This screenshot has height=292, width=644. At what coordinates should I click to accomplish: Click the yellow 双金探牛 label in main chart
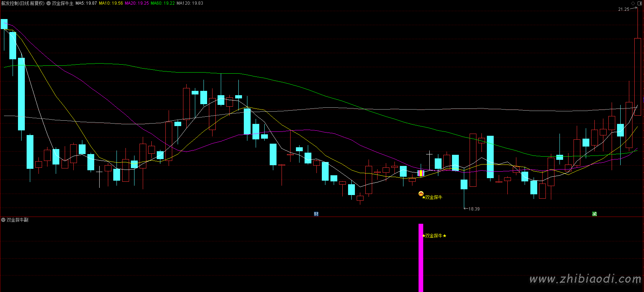pyautogui.click(x=433, y=197)
